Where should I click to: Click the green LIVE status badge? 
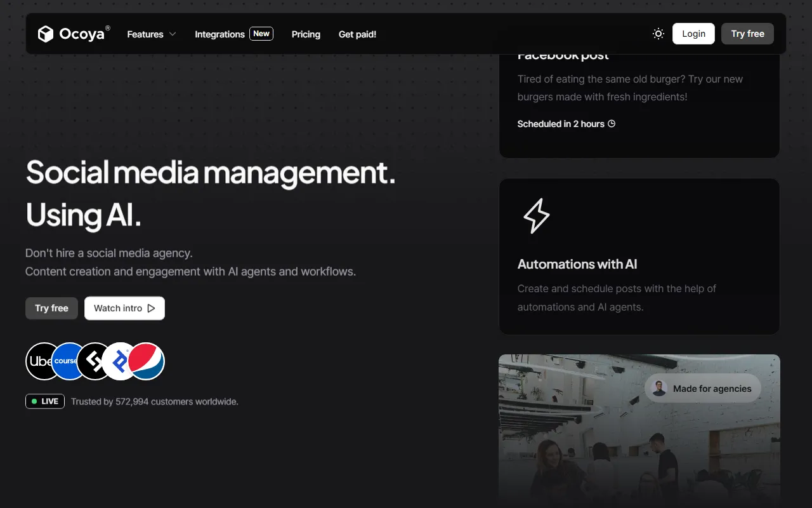coord(45,401)
